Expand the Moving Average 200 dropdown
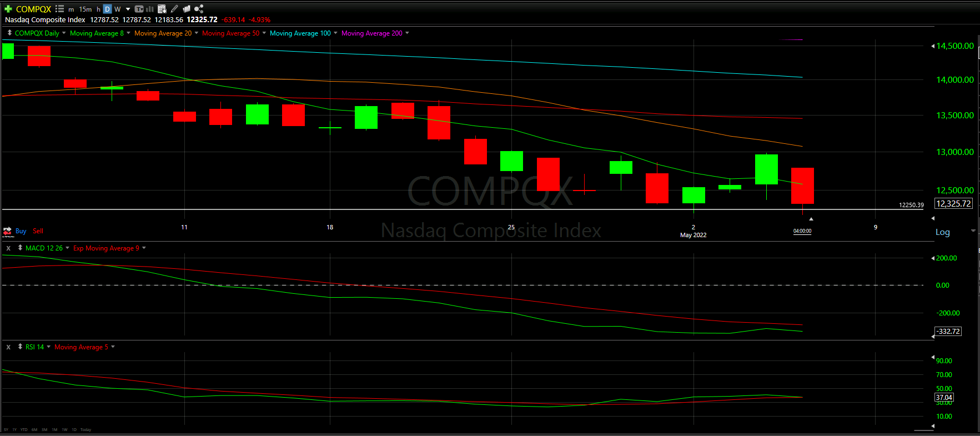 coord(407,33)
